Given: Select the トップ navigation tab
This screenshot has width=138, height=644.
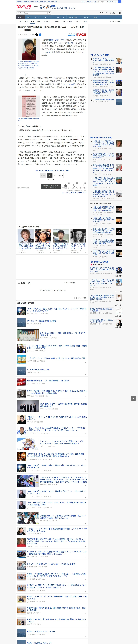Looking at the screenshot, I should (20, 17).
